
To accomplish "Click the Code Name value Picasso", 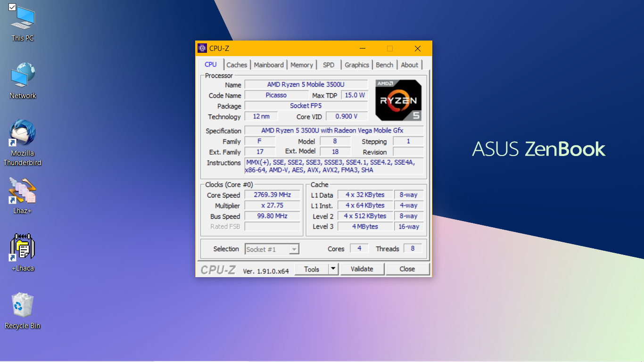I will pos(276,95).
